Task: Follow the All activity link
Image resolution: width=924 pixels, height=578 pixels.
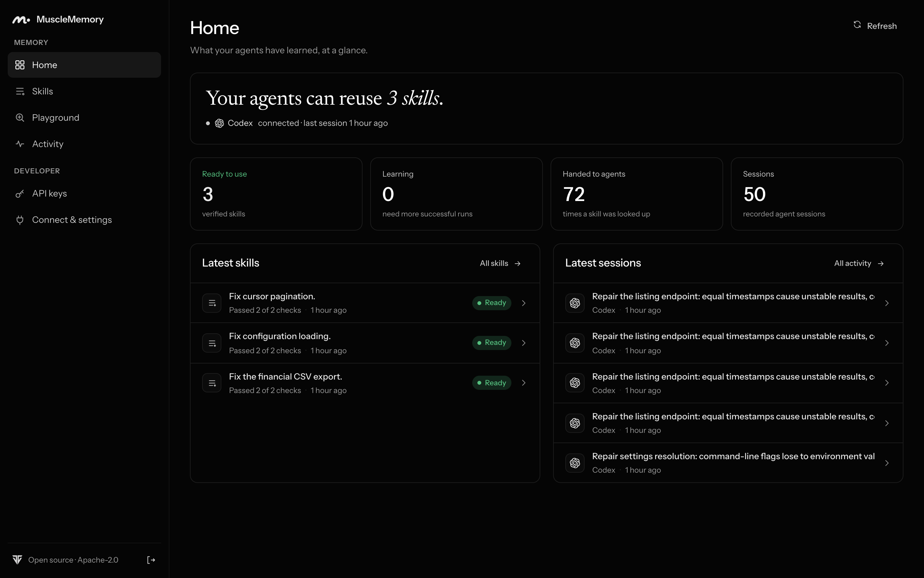Action: (859, 263)
